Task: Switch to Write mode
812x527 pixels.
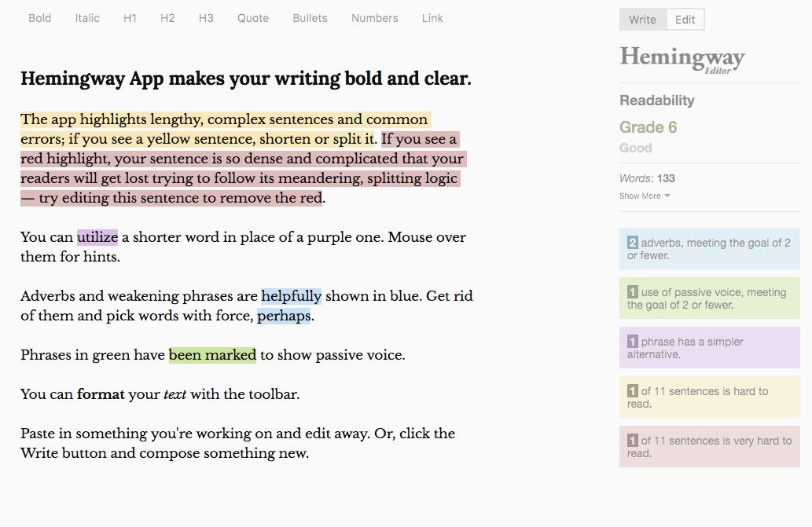Action: point(643,20)
